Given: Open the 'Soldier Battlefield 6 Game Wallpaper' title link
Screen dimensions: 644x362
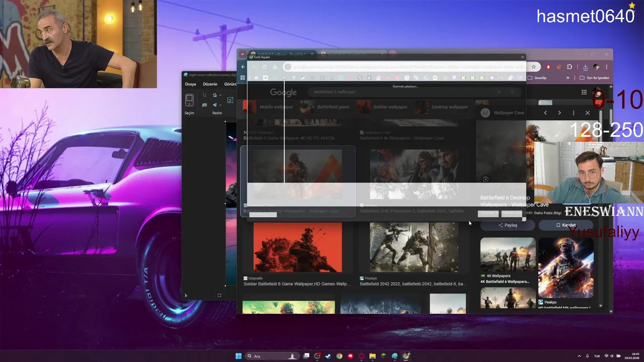Looking at the screenshot, I should [x=297, y=284].
